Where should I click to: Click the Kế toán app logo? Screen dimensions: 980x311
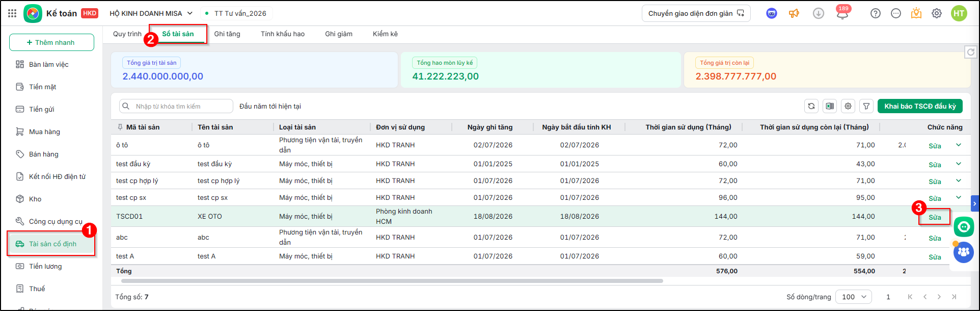[33, 13]
